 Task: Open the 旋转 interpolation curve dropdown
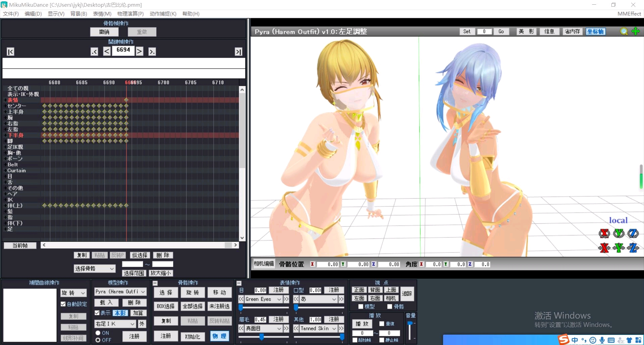73,293
